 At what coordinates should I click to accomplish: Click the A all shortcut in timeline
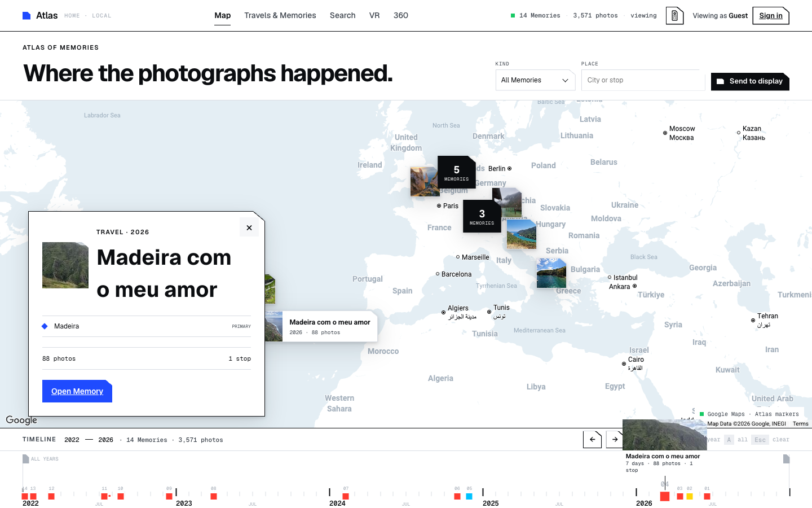coord(736,440)
